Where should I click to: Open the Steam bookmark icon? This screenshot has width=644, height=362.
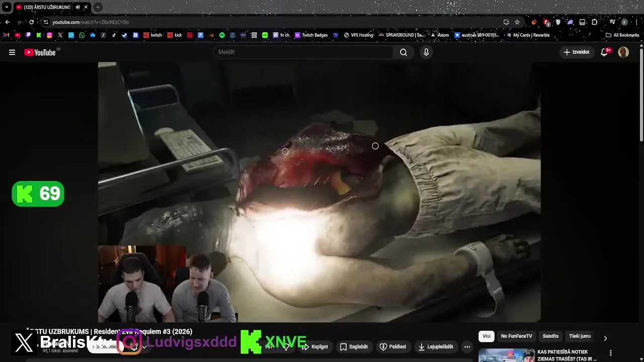[125, 35]
